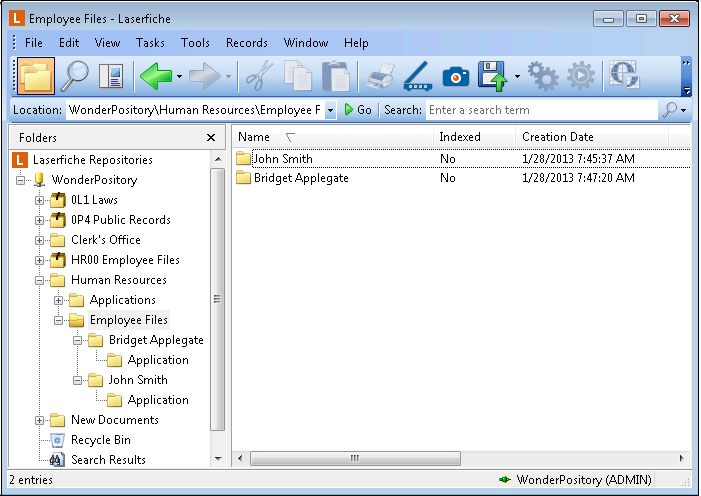Viewport: 701px width, 496px height.
Task: Click the Search magnifier beside search field
Action: (669, 110)
